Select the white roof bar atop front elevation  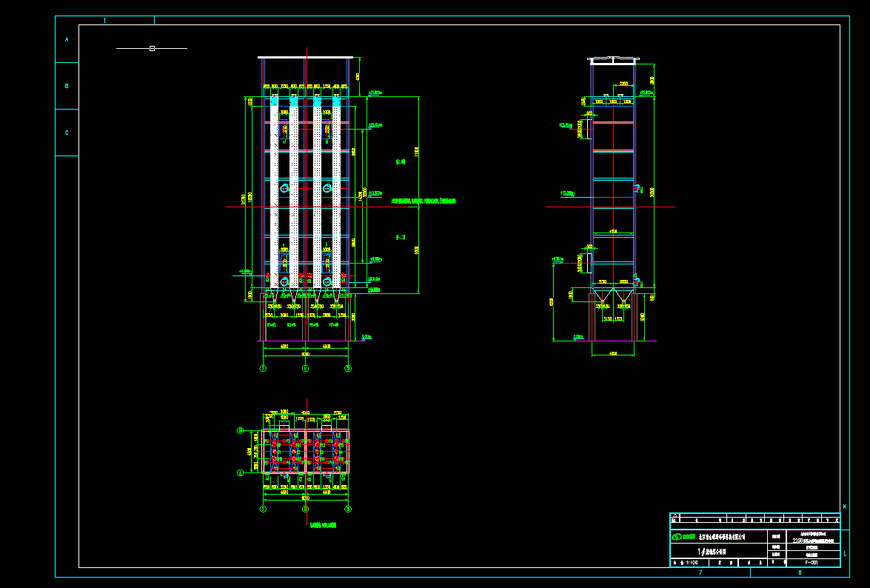pyautogui.click(x=305, y=56)
